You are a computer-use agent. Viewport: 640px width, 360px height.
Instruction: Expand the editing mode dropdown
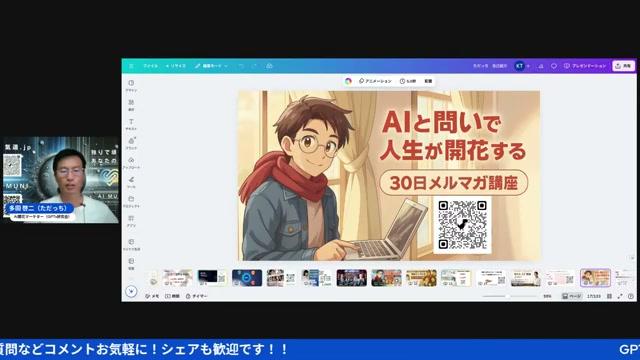(x=211, y=66)
